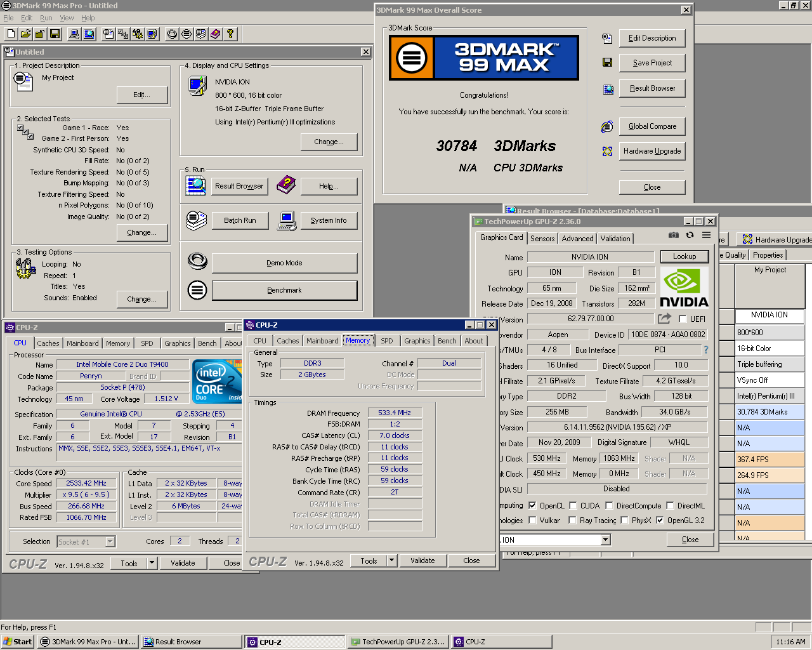
Task: Click the Benchmark striped-circle icon in 3DMark toolbar
Action: click(187, 34)
